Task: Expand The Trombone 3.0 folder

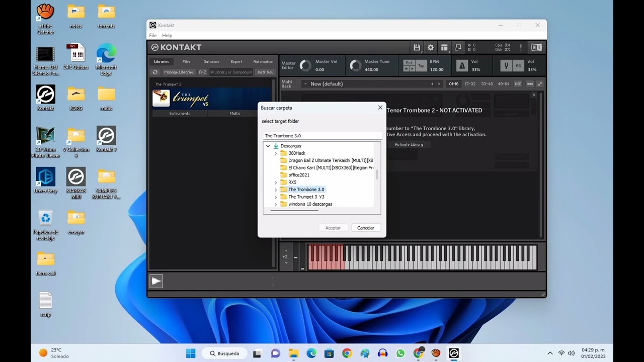Action: (x=276, y=190)
